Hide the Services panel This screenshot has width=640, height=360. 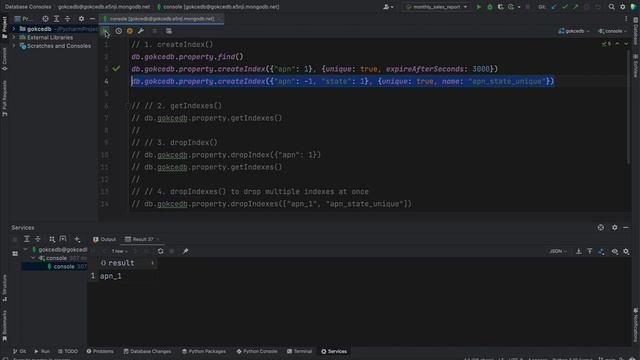tap(626, 227)
